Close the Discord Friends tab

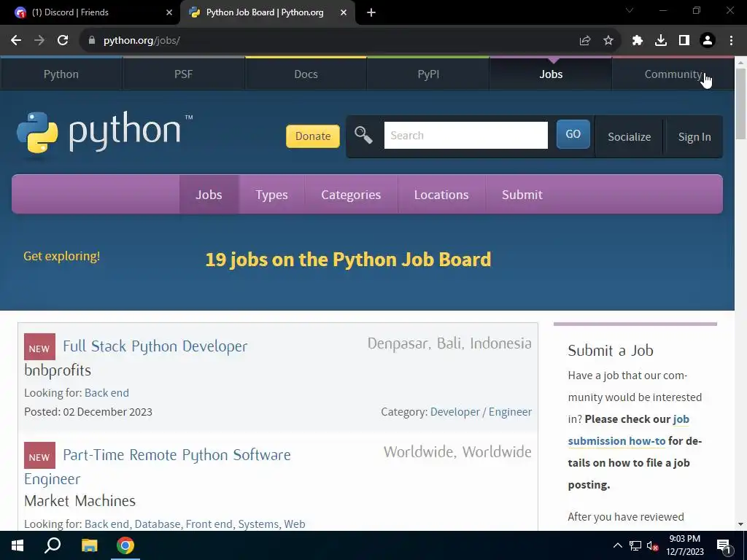coord(169,13)
